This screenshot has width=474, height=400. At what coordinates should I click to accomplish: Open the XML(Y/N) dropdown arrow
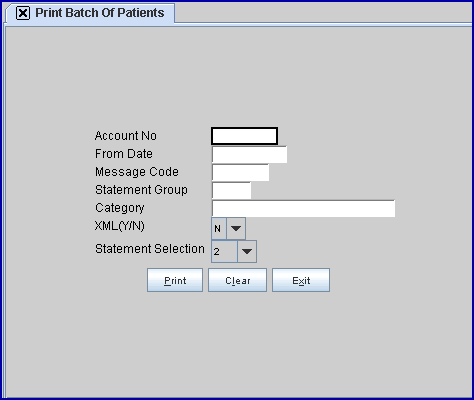(236, 229)
